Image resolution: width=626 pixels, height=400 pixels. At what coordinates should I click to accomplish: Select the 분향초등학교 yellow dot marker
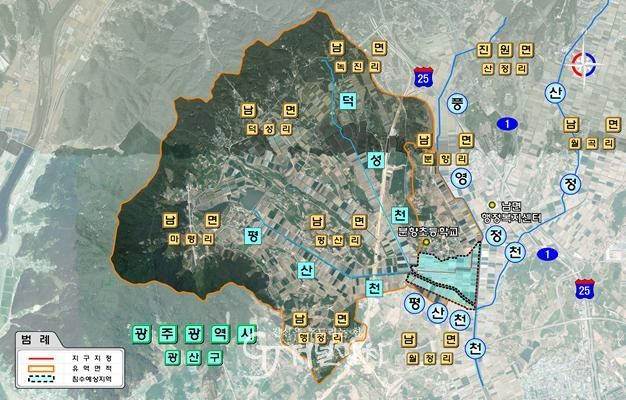(424, 242)
